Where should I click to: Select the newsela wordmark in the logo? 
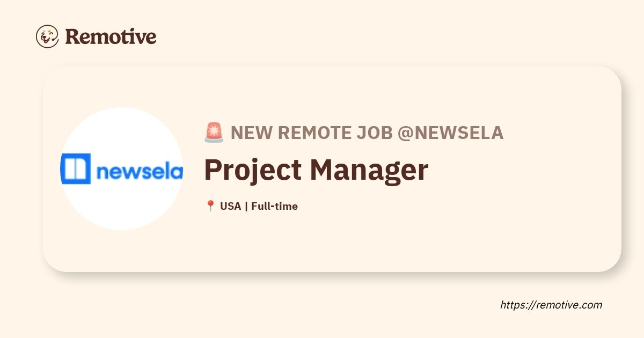coord(139,171)
